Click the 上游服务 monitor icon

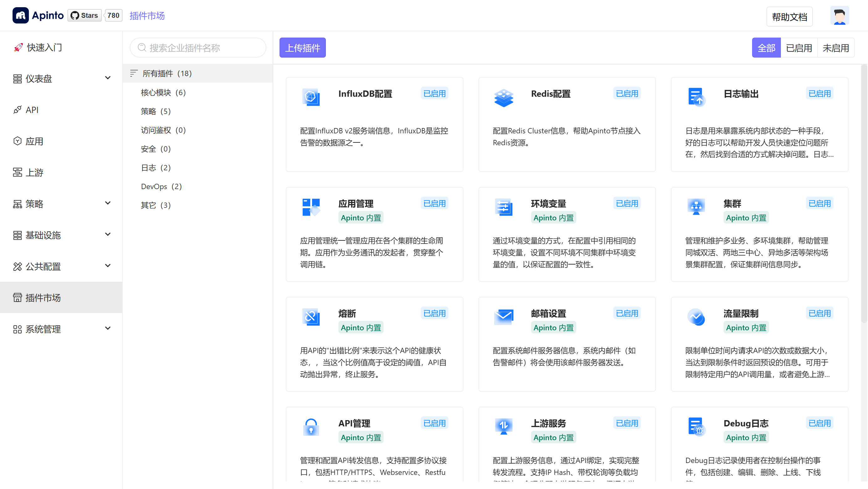tap(504, 427)
